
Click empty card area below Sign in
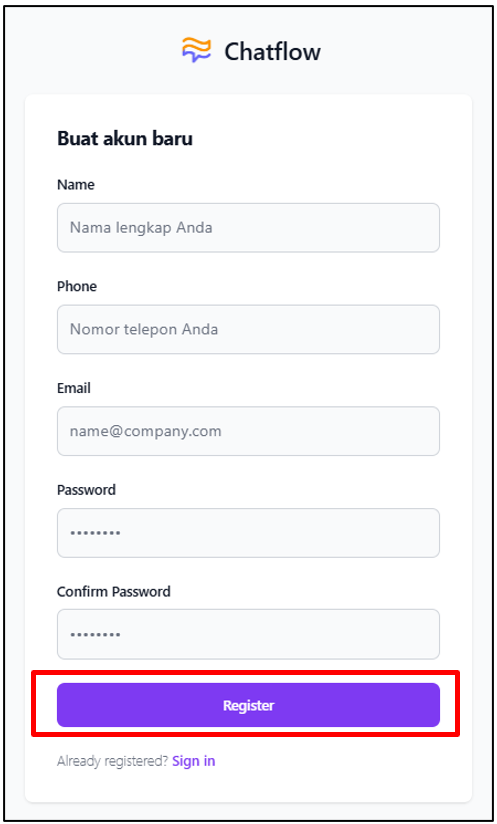[248, 786]
